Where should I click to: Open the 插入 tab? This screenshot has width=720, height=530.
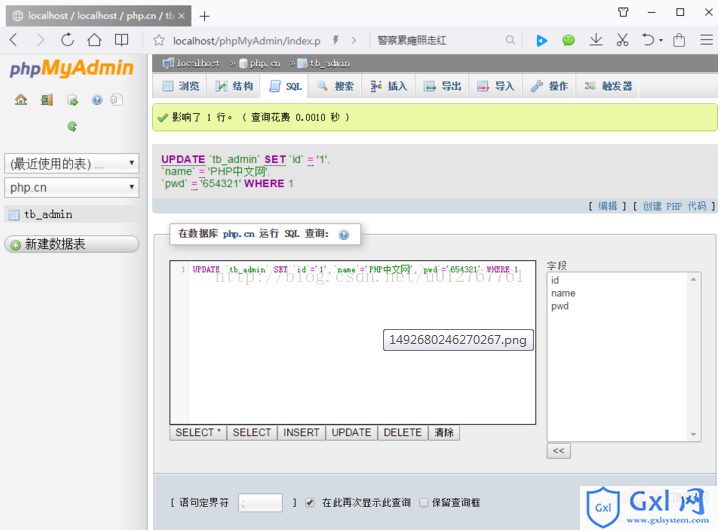pos(389,86)
